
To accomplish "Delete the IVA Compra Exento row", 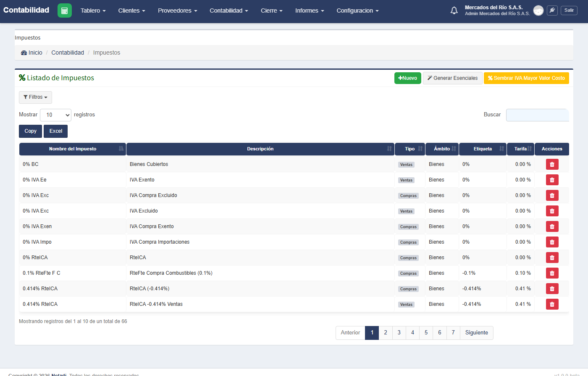I will [x=552, y=226].
